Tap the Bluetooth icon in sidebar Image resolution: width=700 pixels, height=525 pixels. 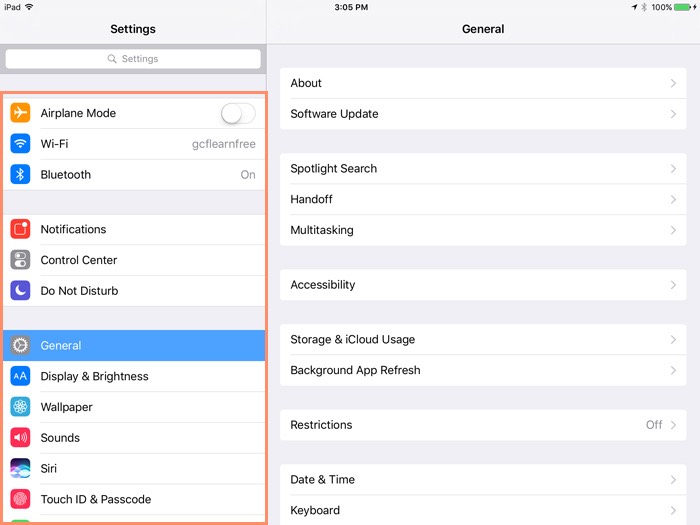20,174
